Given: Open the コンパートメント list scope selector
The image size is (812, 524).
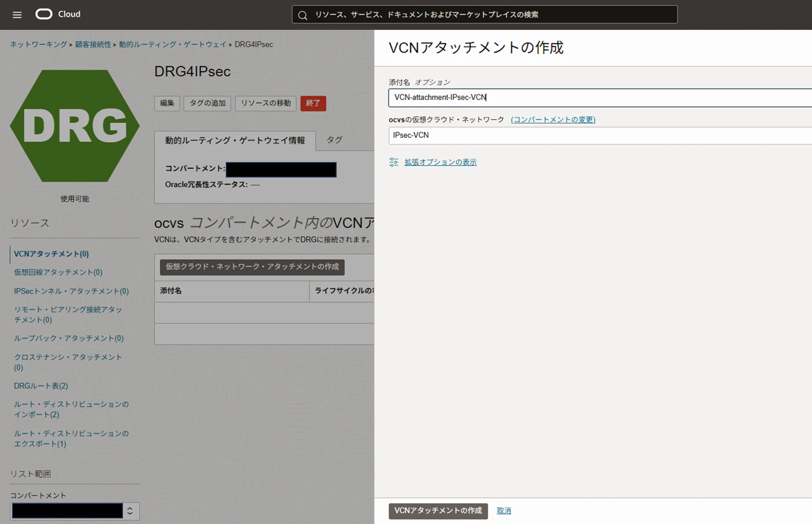Looking at the screenshot, I should (x=74, y=511).
